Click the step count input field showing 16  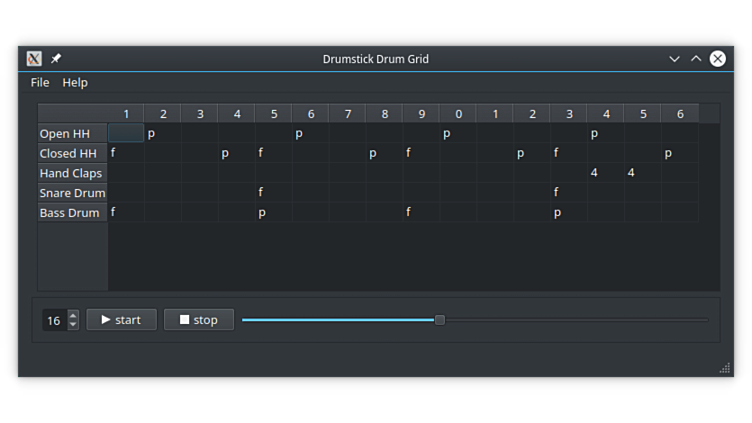54,320
